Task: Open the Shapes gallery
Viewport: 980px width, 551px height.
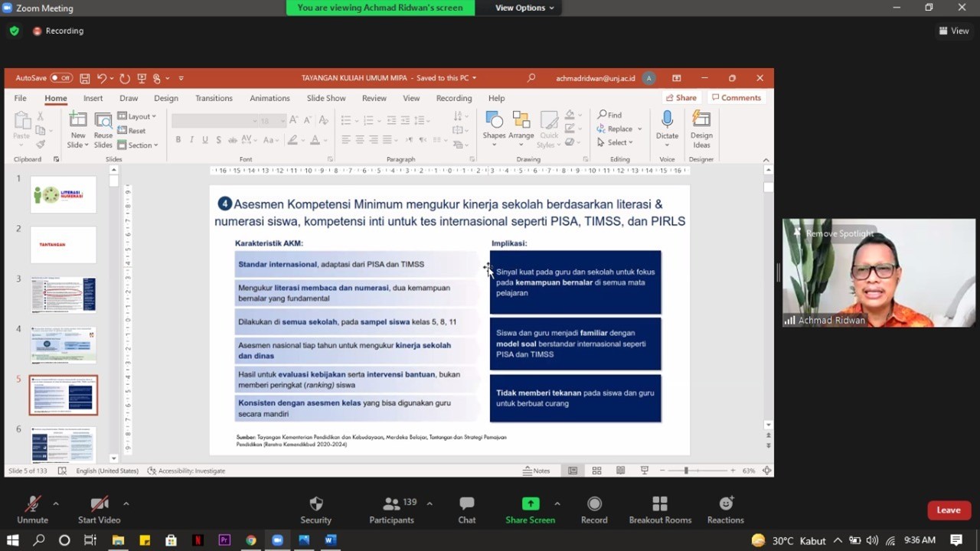Action: pyautogui.click(x=494, y=129)
